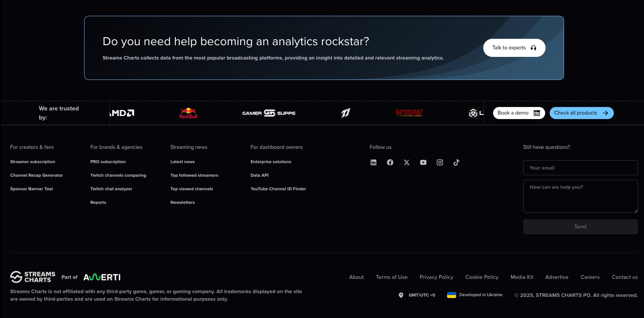Click the For creators & fans heading
The width and height of the screenshot is (644, 318).
pos(32,147)
